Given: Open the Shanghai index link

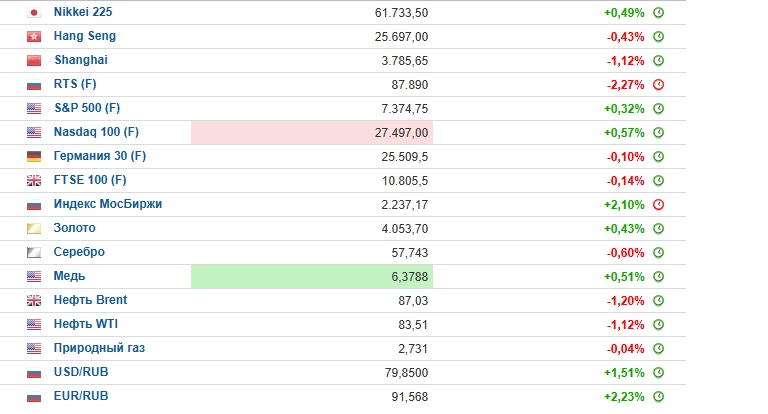Looking at the screenshot, I should pos(81,60).
